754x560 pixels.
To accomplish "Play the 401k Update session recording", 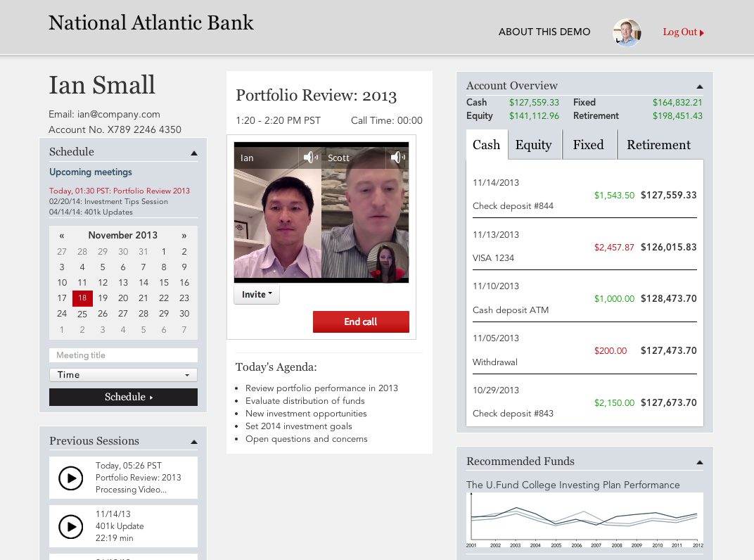I will (70, 526).
